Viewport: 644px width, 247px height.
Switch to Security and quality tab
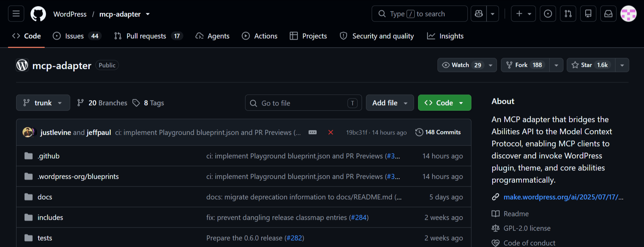click(377, 36)
